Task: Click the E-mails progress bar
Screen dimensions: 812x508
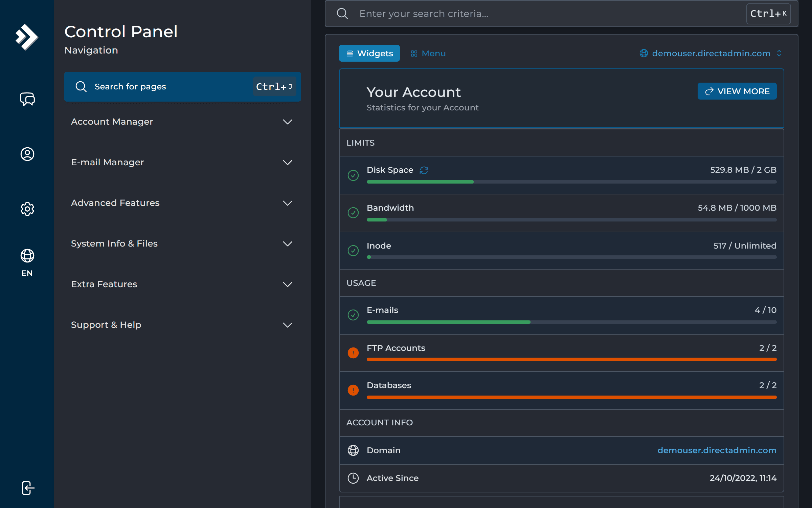Action: coord(571,322)
